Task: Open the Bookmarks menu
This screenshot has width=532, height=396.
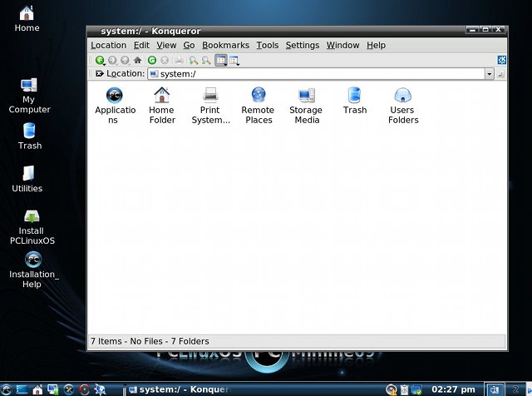Action: [x=225, y=45]
